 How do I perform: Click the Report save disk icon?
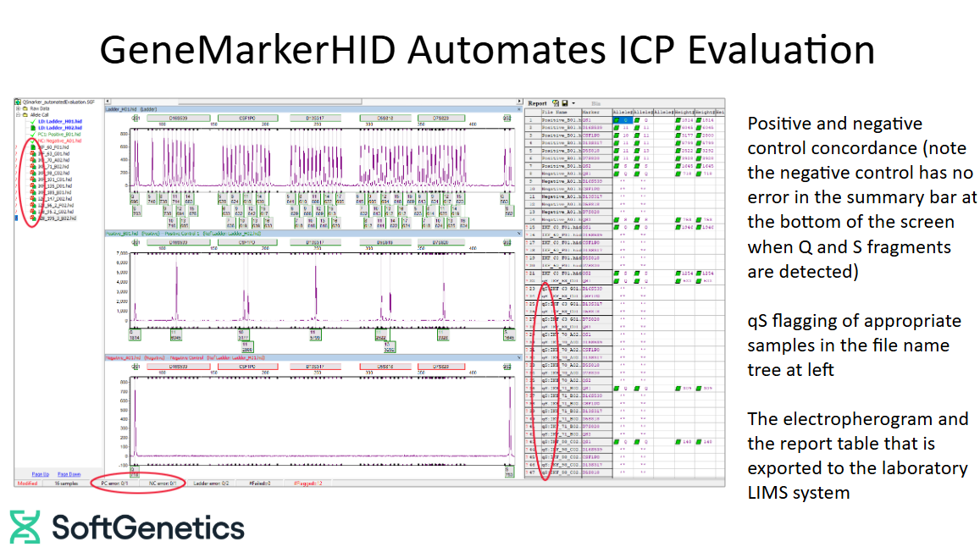coord(565,103)
